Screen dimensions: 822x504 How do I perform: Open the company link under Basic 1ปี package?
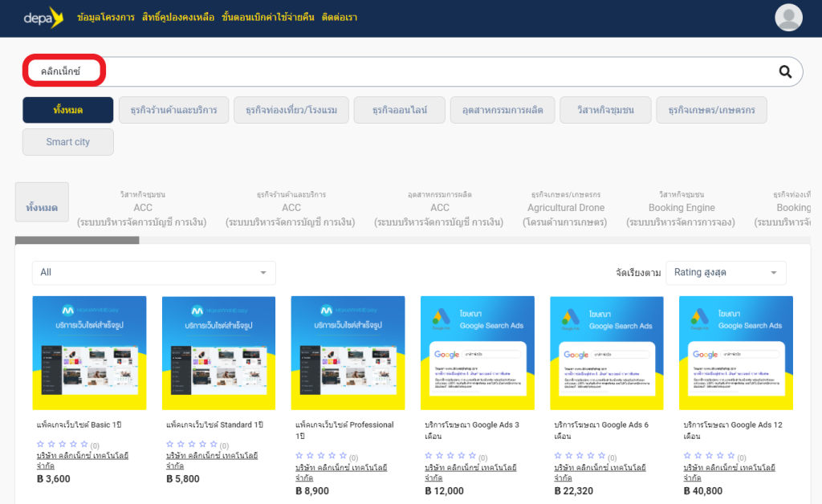(83, 461)
